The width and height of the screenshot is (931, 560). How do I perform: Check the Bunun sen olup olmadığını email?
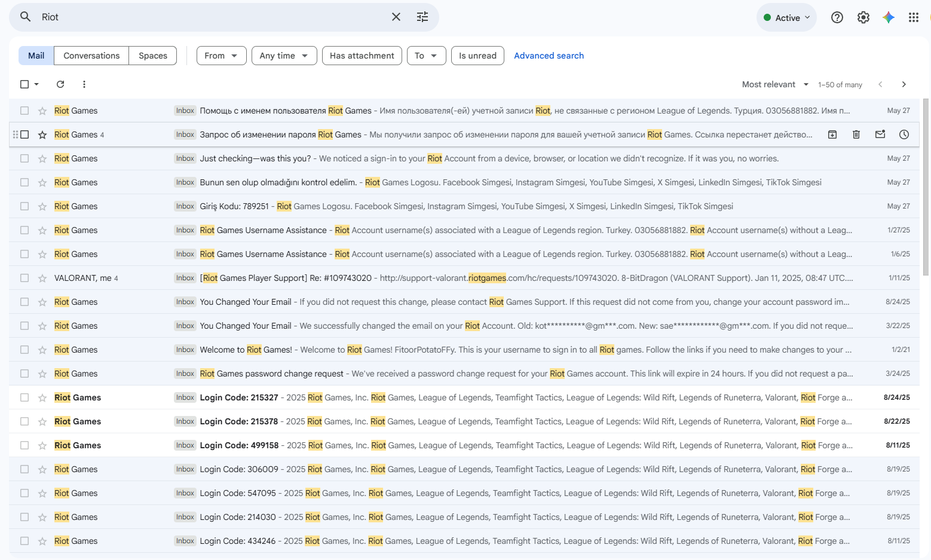pos(24,182)
